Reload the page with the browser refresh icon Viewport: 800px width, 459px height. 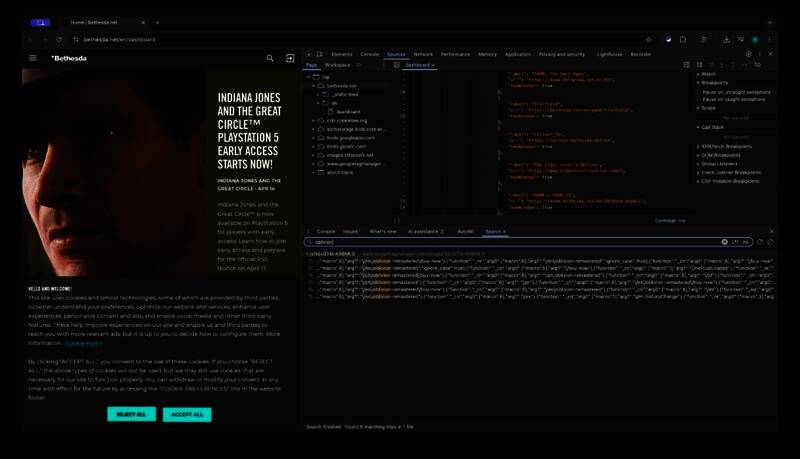(x=59, y=39)
